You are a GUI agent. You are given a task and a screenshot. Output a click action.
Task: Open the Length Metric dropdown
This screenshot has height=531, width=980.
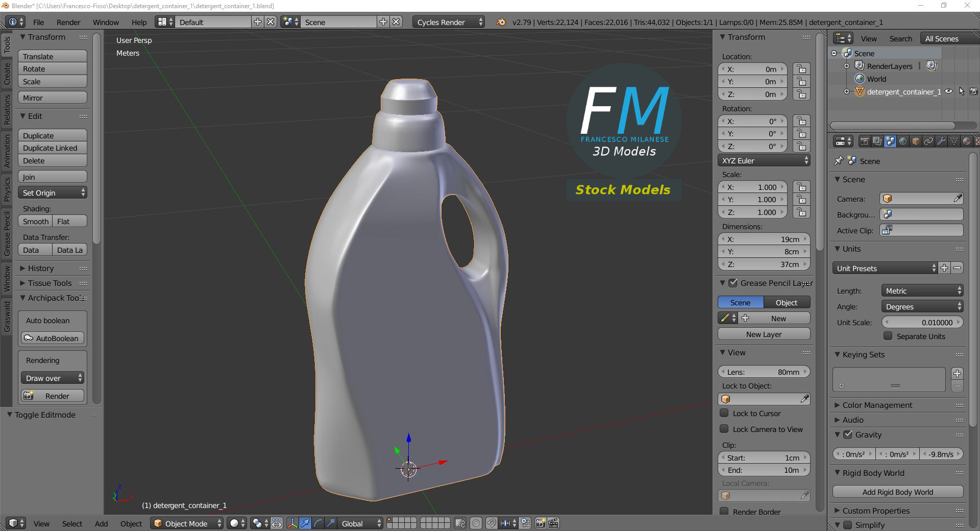point(922,291)
